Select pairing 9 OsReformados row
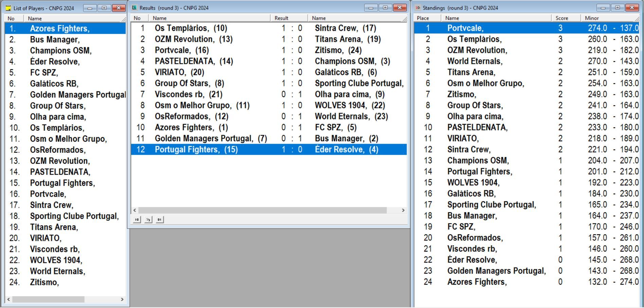Image resolution: width=644 pixels, height=308 pixels. [269, 116]
